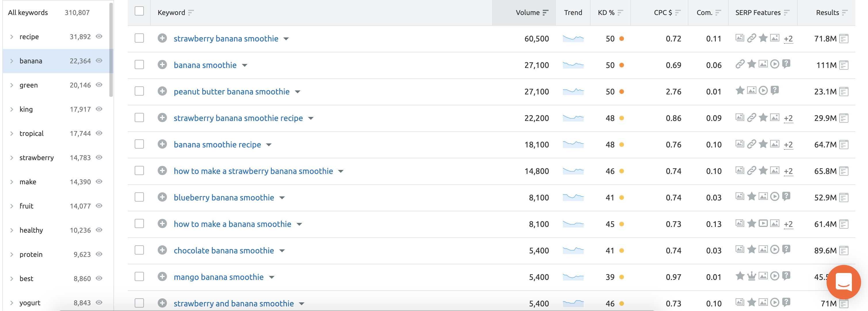
Task: Click video play icon in blueberry banana row
Action: (x=775, y=196)
